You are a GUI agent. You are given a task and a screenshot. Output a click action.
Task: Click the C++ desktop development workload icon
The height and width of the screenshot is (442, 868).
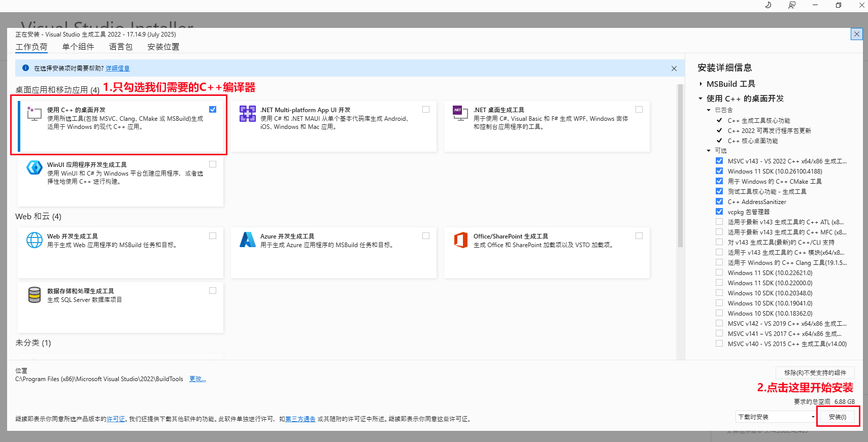point(34,114)
